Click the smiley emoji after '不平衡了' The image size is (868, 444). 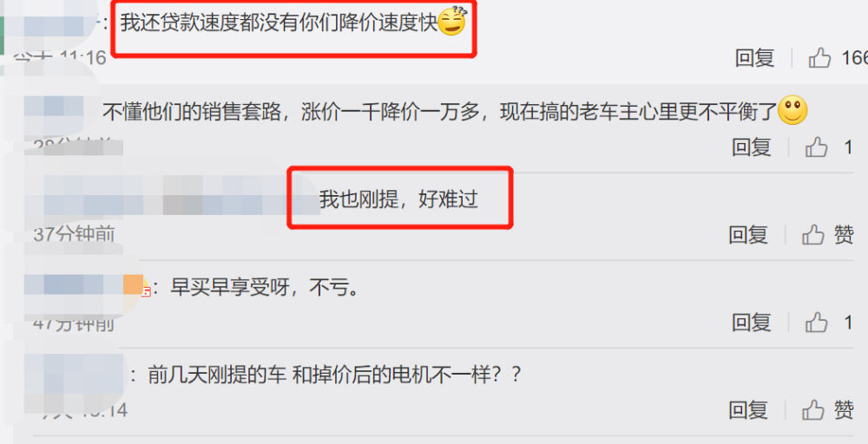coord(792,110)
